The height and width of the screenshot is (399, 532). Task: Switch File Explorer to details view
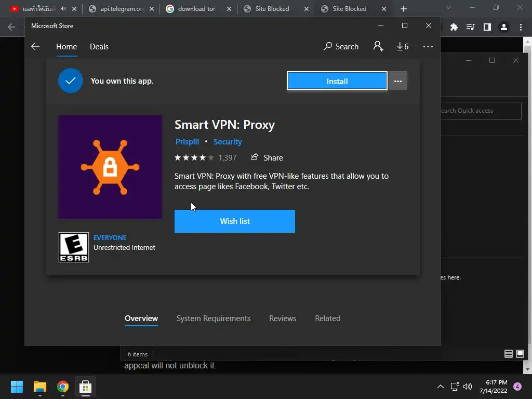pyautogui.click(x=508, y=354)
